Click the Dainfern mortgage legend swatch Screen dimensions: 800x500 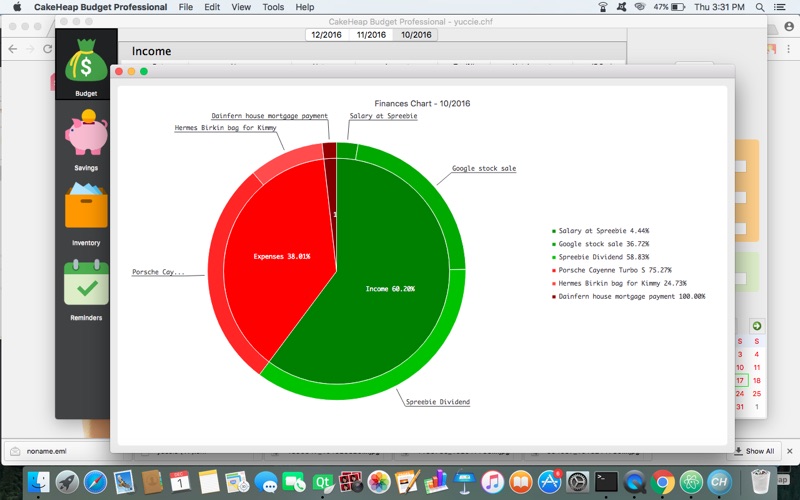point(554,297)
